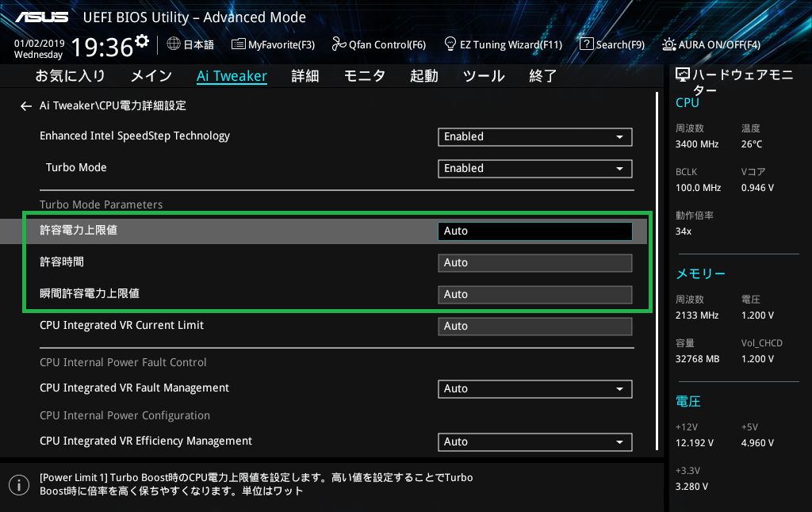Click the back arrow to Ai Tweaker

coord(26,106)
